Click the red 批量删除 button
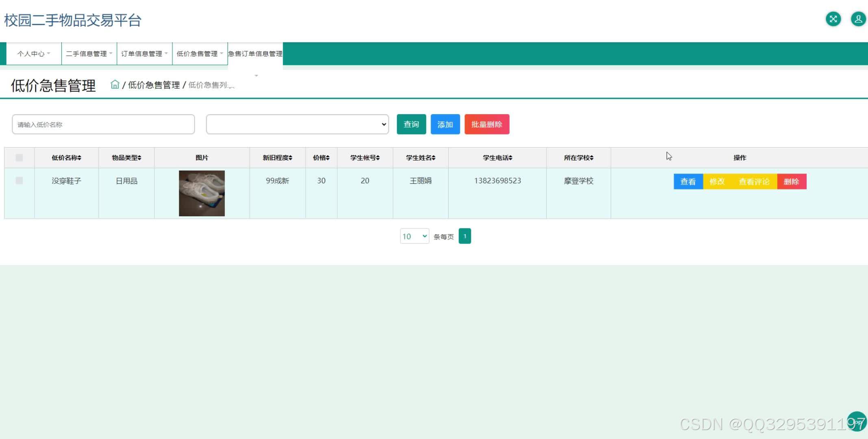The width and height of the screenshot is (868, 439). [487, 124]
